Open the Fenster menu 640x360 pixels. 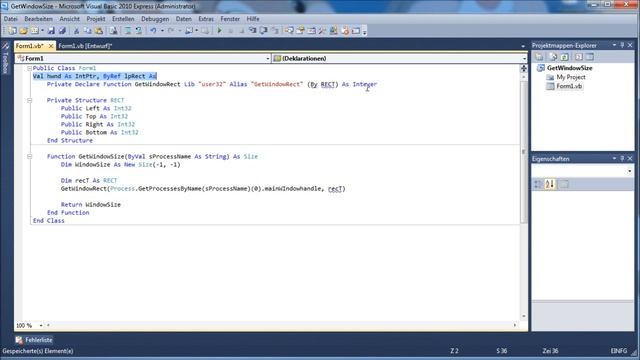[230, 19]
